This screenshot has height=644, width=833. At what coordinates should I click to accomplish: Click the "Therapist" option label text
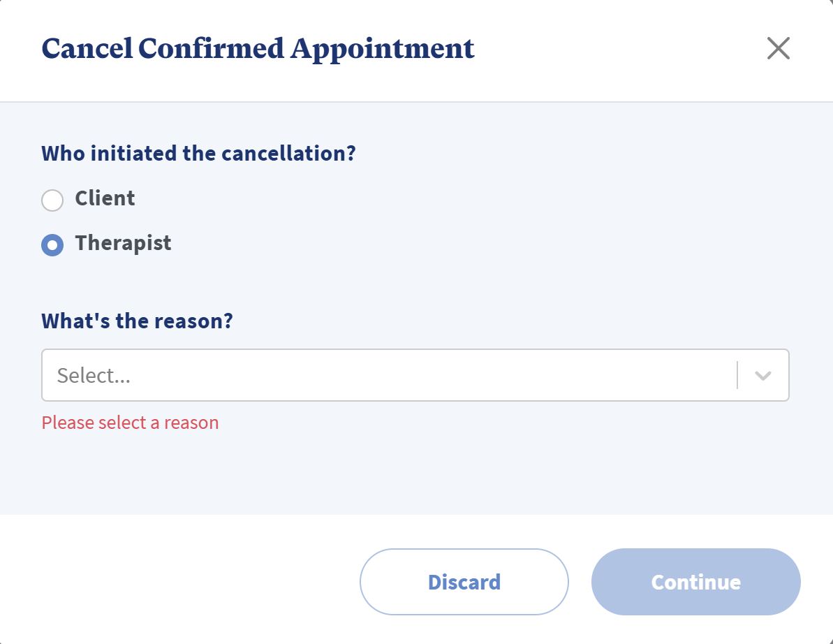[x=123, y=243]
